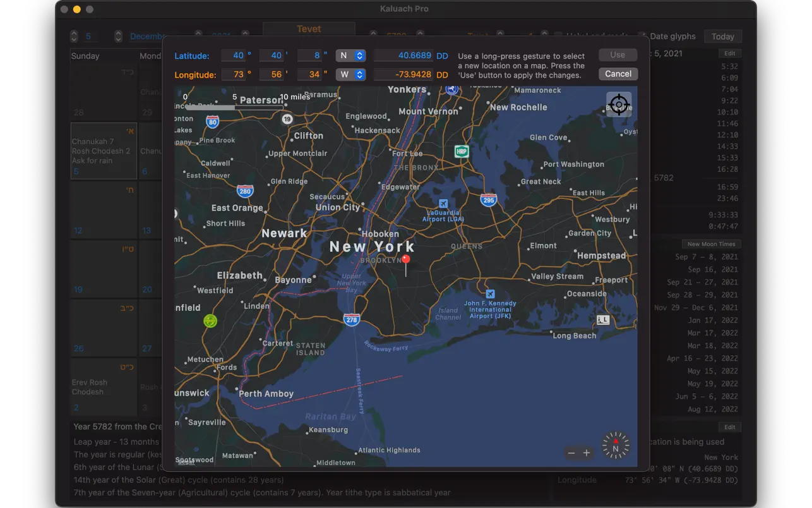812x508 pixels.
Task: Click the Route 19 marker near Paterson
Action: tap(287, 119)
